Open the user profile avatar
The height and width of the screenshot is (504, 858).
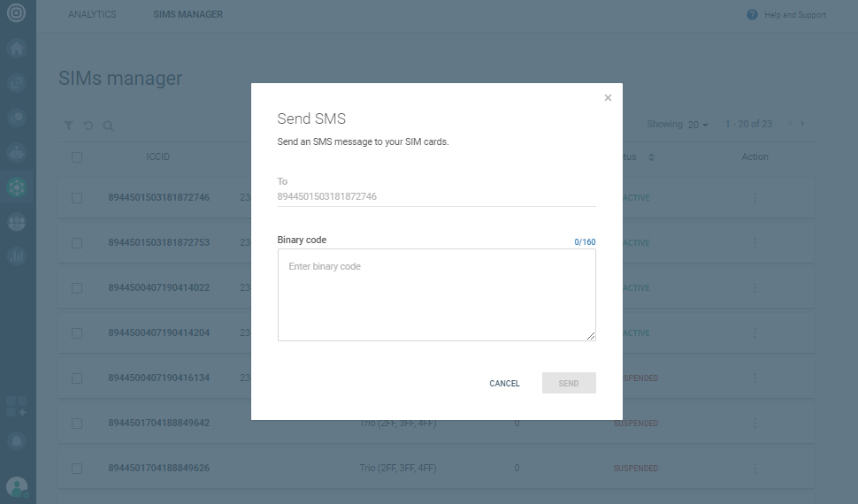tap(17, 486)
